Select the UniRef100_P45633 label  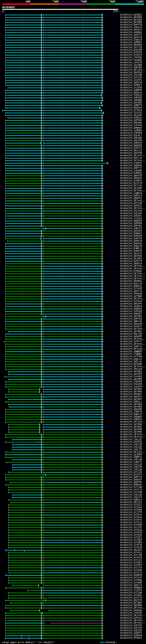(x=131, y=95)
